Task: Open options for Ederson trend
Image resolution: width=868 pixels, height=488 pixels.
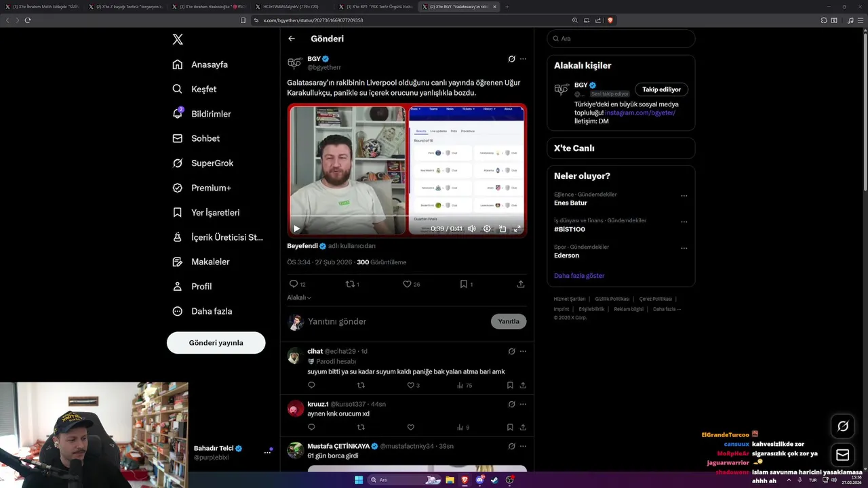Action: pos(684,248)
